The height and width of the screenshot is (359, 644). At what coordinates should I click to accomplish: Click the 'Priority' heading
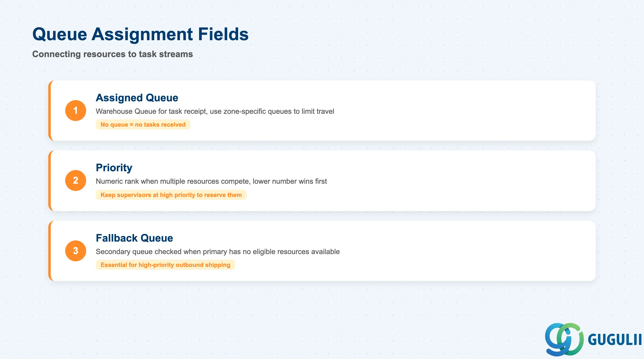point(114,168)
